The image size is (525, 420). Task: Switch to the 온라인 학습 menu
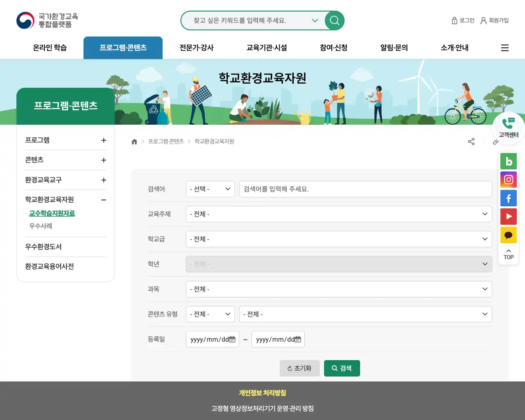click(x=49, y=48)
